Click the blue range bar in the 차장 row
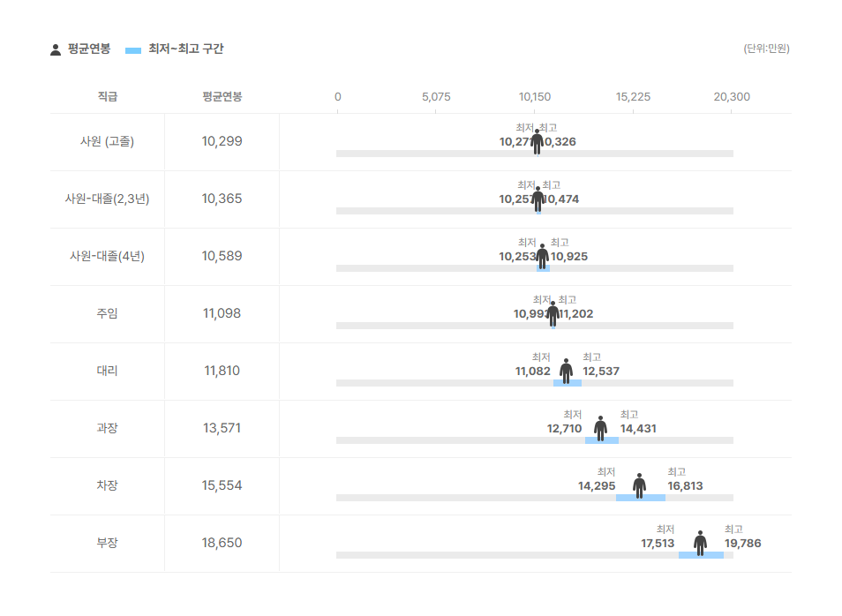The image size is (842, 616). 641,498
